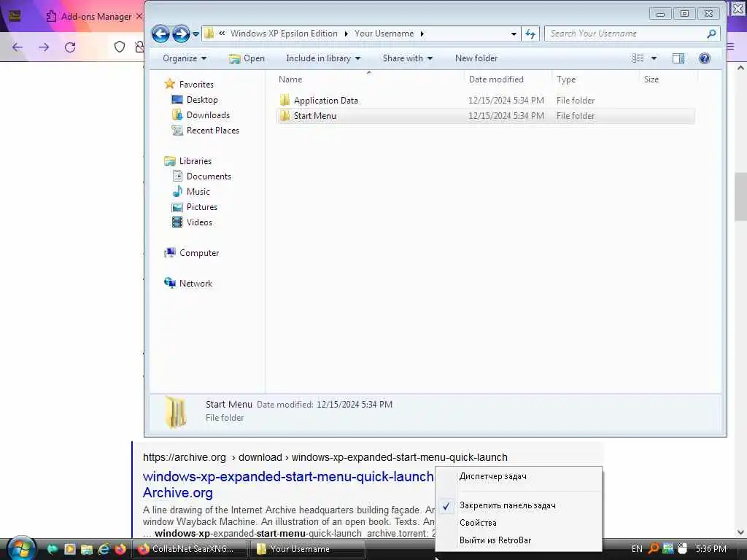Image resolution: width=747 pixels, height=560 pixels.
Task: Click EN language indicator in tray
Action: point(636,549)
